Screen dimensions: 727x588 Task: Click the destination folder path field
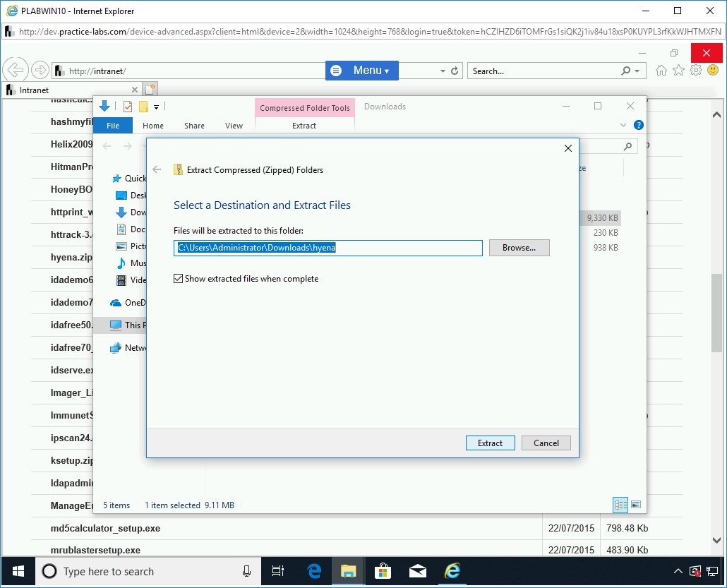tap(328, 248)
